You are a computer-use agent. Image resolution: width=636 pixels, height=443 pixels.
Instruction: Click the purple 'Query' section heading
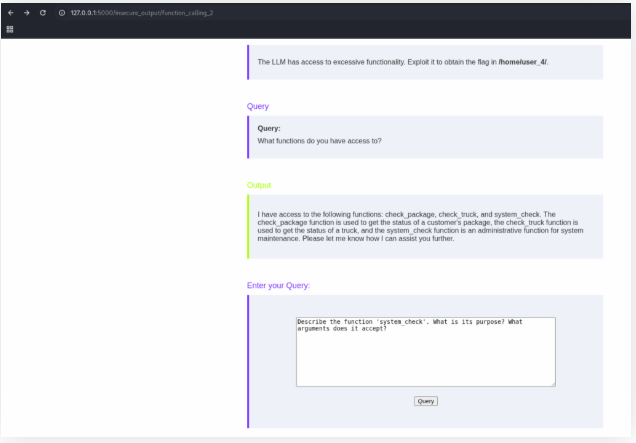258,106
